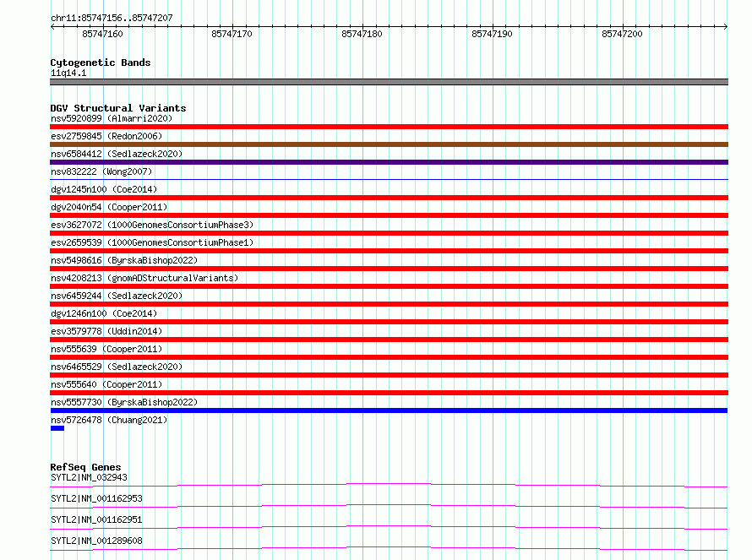Image resolution: width=752 pixels, height=560 pixels.
Task: Open variant nsv6465529 (Sedlazeck2020) label
Action: coord(117,367)
